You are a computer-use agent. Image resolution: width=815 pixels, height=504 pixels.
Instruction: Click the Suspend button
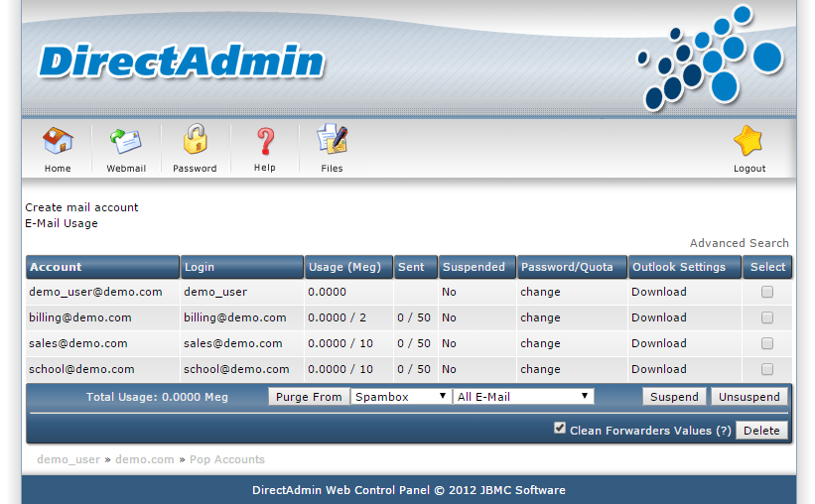[x=674, y=397]
